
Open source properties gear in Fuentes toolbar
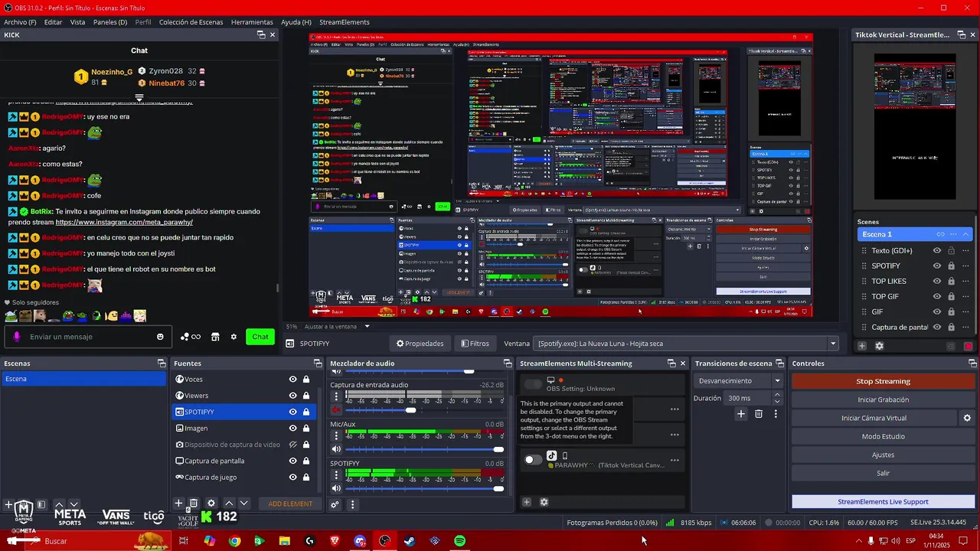coord(211,503)
